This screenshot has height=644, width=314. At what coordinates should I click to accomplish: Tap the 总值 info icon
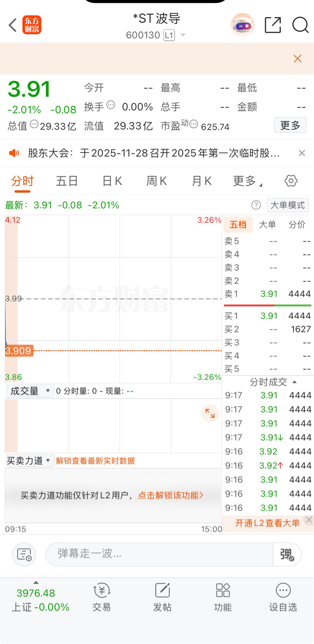click(34, 124)
